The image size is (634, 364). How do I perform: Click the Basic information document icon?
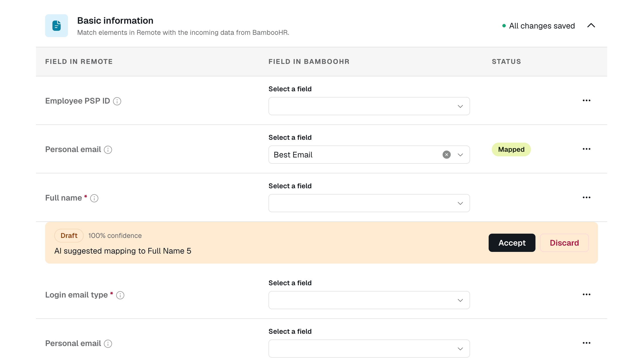57,26
